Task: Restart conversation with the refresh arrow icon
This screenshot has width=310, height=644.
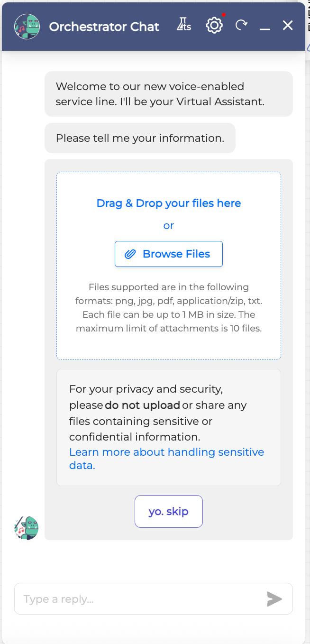Action: [242, 26]
